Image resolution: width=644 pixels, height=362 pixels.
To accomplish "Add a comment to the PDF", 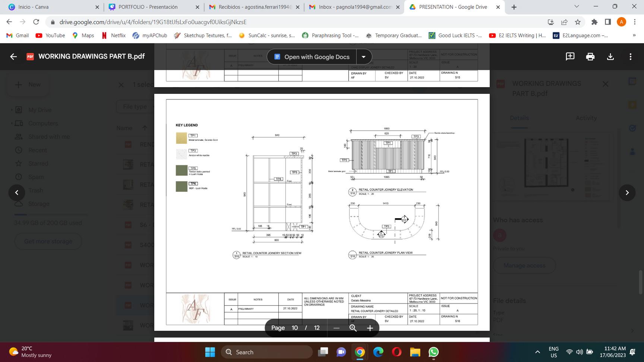I will pyautogui.click(x=570, y=57).
